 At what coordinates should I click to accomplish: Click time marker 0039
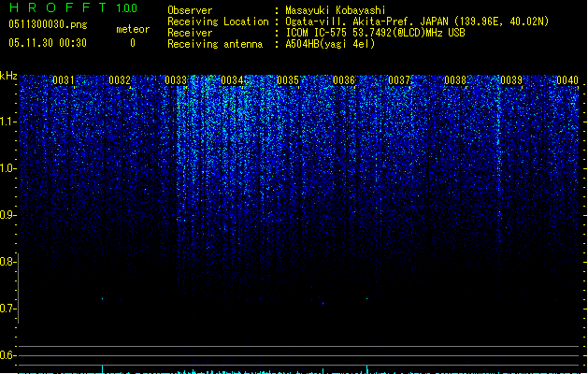pyautogui.click(x=511, y=80)
